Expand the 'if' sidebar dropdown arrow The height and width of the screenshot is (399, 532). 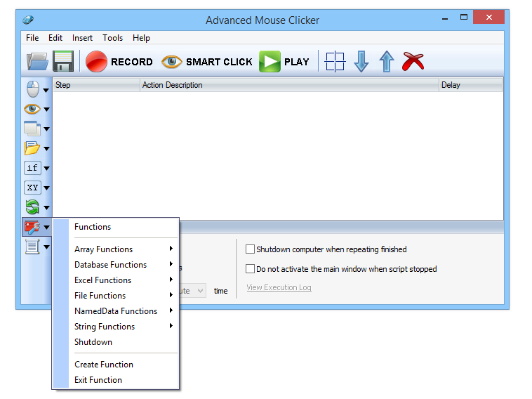46,169
